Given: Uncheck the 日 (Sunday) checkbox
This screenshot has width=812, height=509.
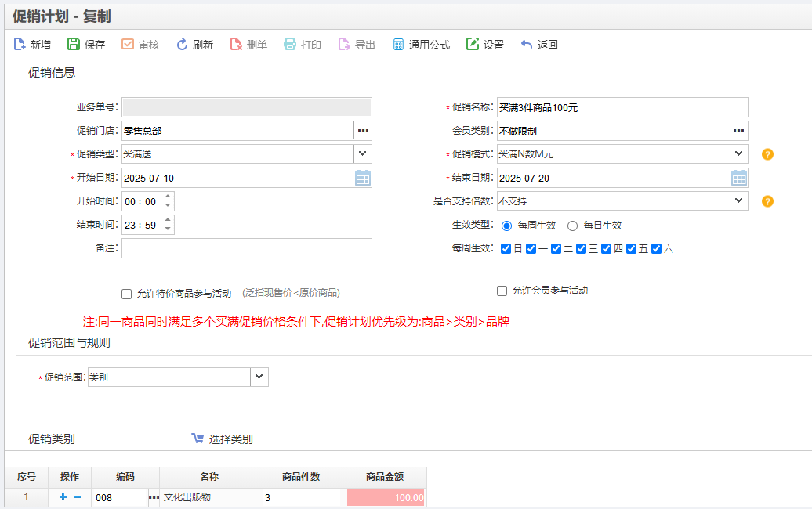Looking at the screenshot, I should coord(506,249).
